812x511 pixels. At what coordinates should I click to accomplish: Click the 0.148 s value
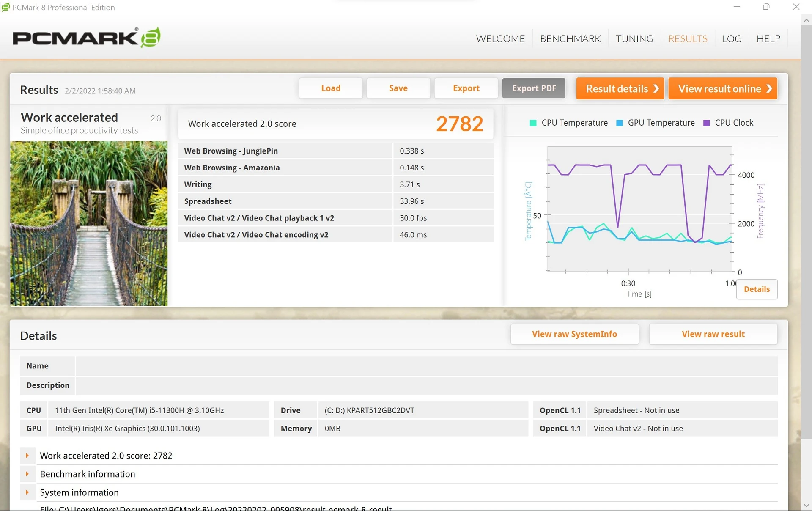(x=411, y=168)
